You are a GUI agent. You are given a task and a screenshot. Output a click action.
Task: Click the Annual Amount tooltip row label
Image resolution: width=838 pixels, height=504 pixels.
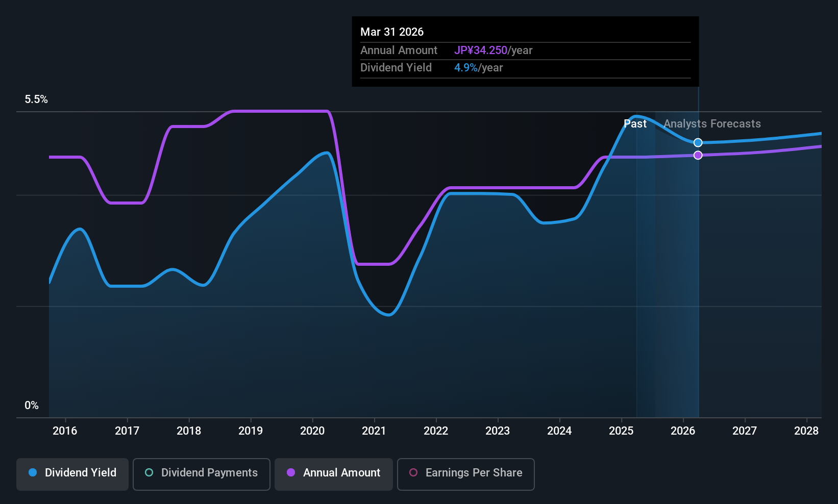399,51
